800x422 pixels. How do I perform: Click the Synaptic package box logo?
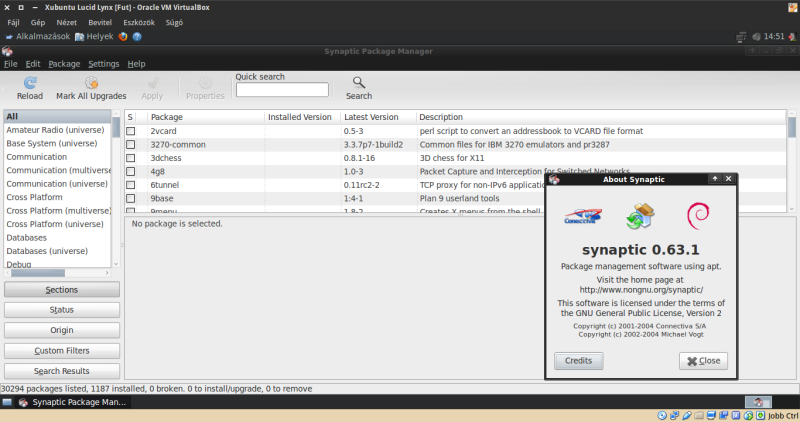click(640, 216)
